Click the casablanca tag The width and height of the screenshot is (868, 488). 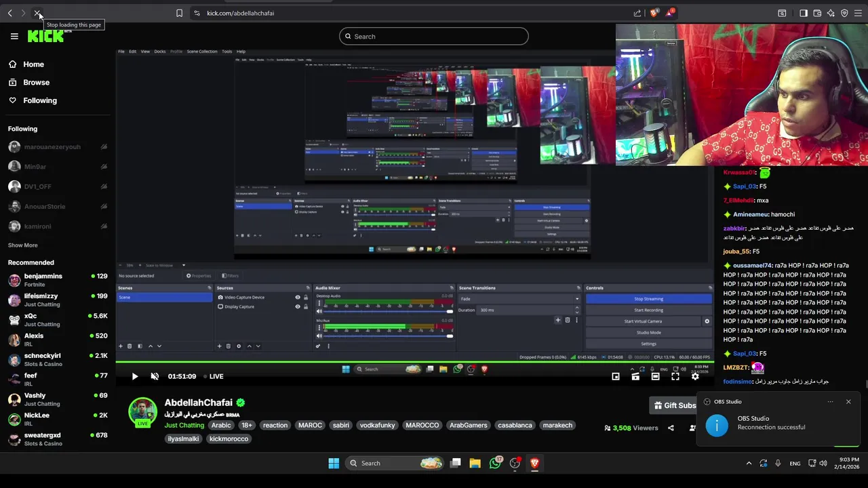pyautogui.click(x=515, y=426)
